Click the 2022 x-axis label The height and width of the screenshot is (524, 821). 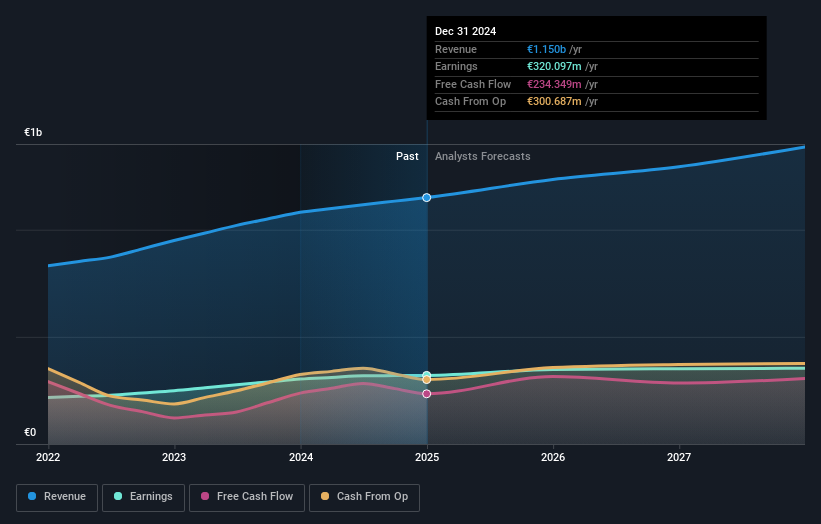pos(48,457)
